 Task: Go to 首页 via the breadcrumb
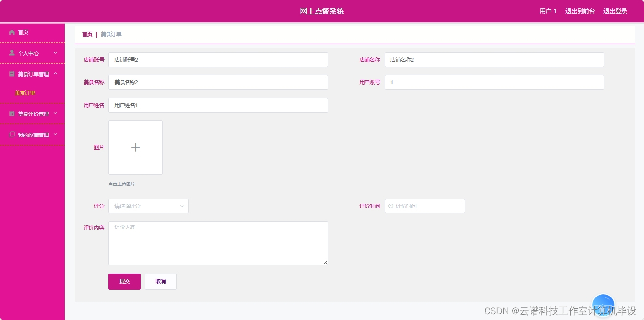[87, 34]
